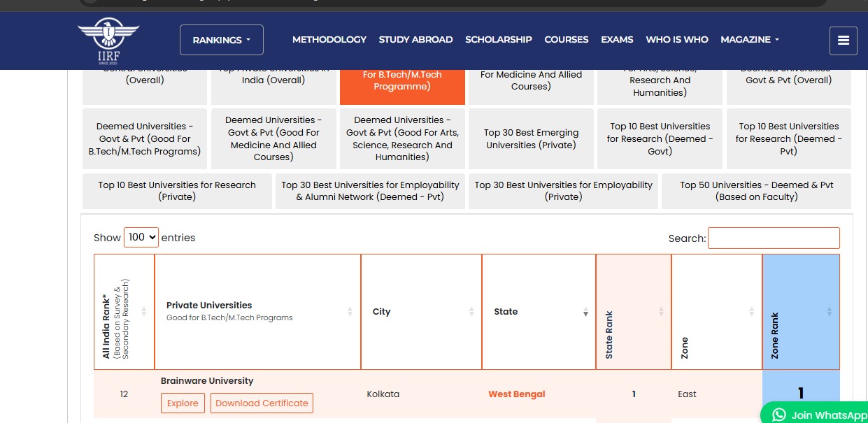Download Certificate for Brainware University
This screenshot has width=868, height=423.
(262, 403)
